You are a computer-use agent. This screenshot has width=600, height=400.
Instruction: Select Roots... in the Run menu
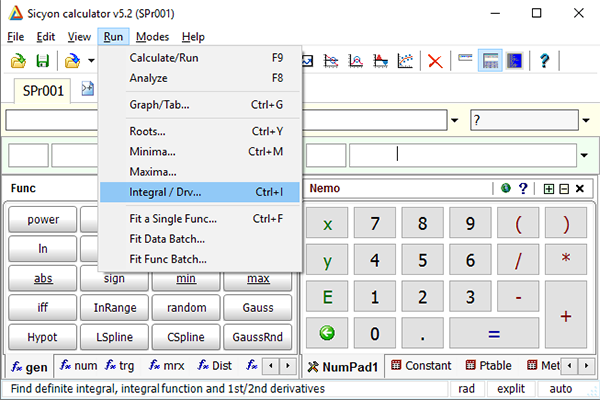tap(200, 131)
